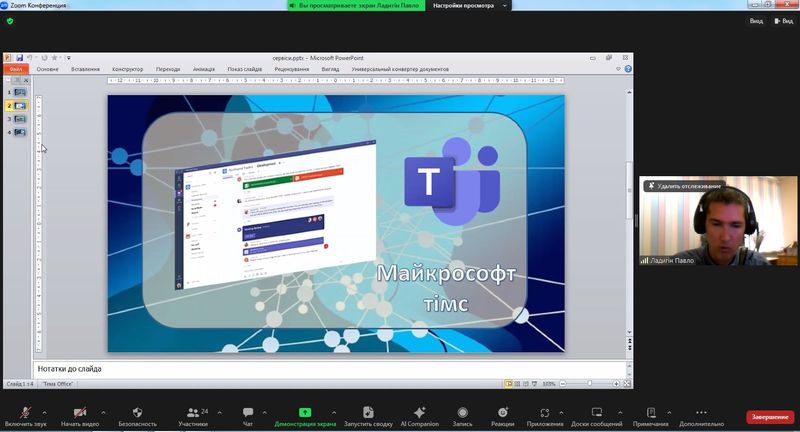Click into Нотатки до слайда notes field
Viewport: 800px width, 432px height.
(x=330, y=369)
